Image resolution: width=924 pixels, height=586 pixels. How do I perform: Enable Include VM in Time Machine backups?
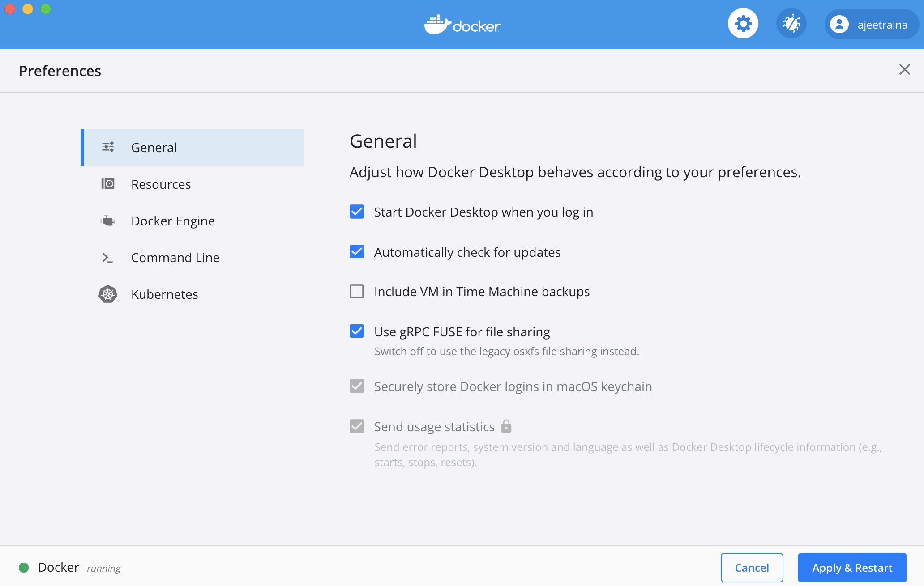pyautogui.click(x=357, y=291)
